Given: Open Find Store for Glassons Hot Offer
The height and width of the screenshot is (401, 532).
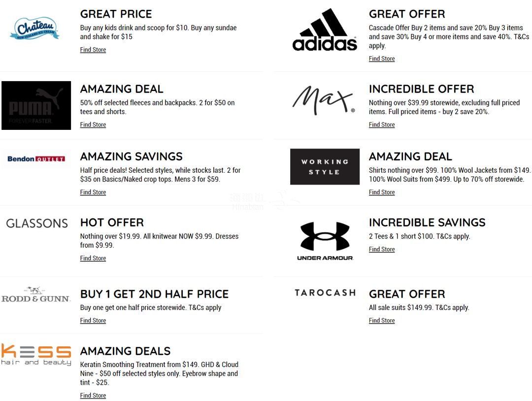Looking at the screenshot, I should pyautogui.click(x=93, y=258).
